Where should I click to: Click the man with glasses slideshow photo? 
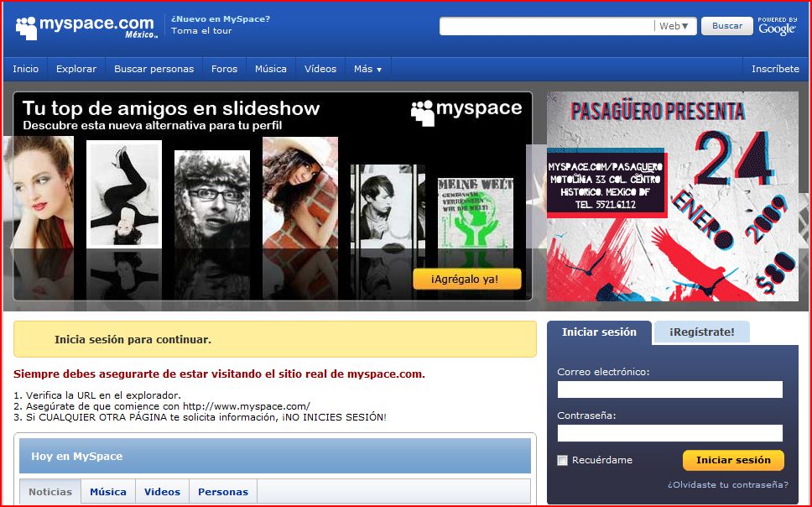coord(212,200)
